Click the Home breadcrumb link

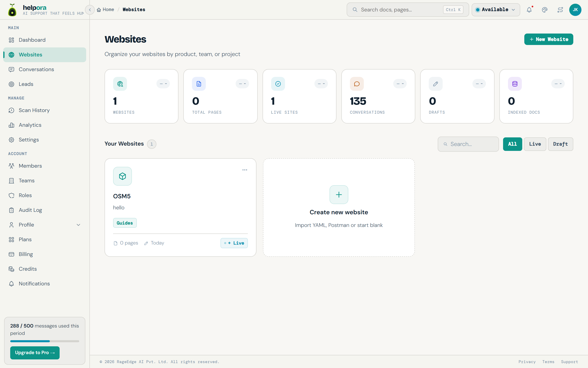tap(105, 10)
